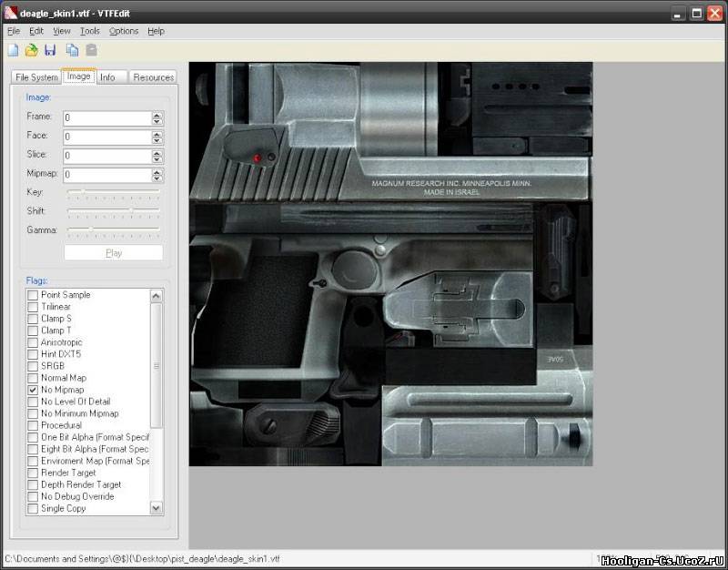Click the Paste toolbar icon
728x570 pixels.
(x=92, y=50)
